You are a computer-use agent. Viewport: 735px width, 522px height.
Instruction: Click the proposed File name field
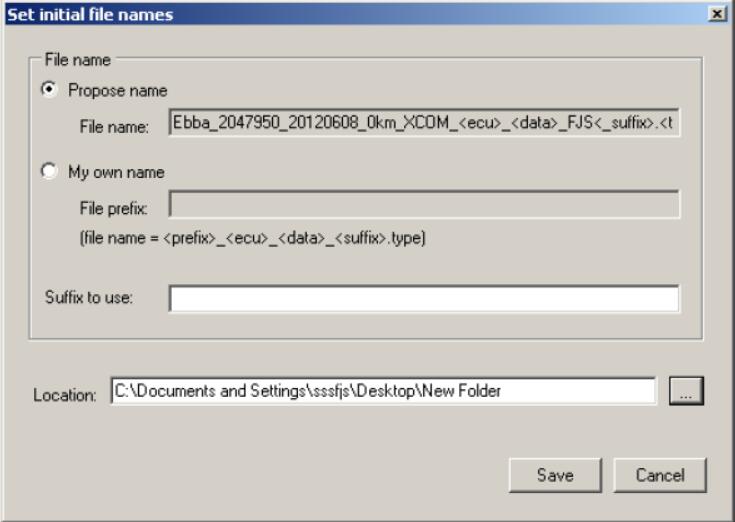(424, 123)
